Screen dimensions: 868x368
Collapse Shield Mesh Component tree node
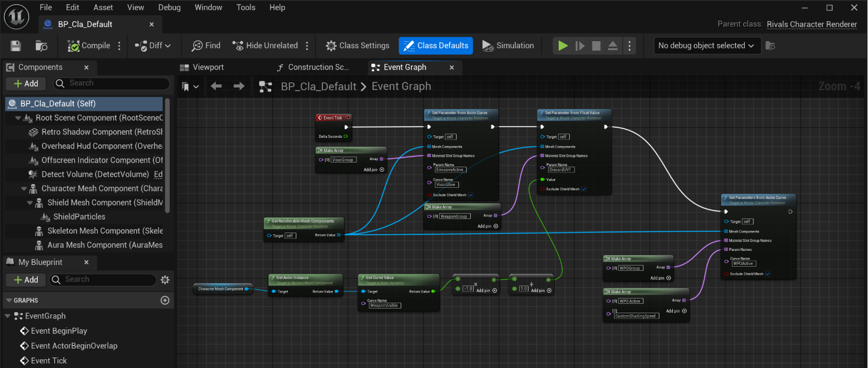(x=30, y=203)
